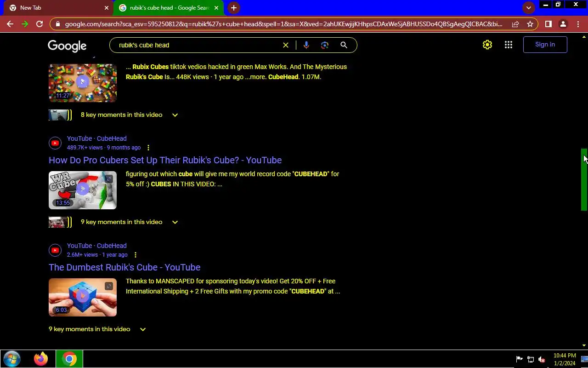Launch Firefox from the taskbar
This screenshot has height=368, width=588.
[x=41, y=359]
